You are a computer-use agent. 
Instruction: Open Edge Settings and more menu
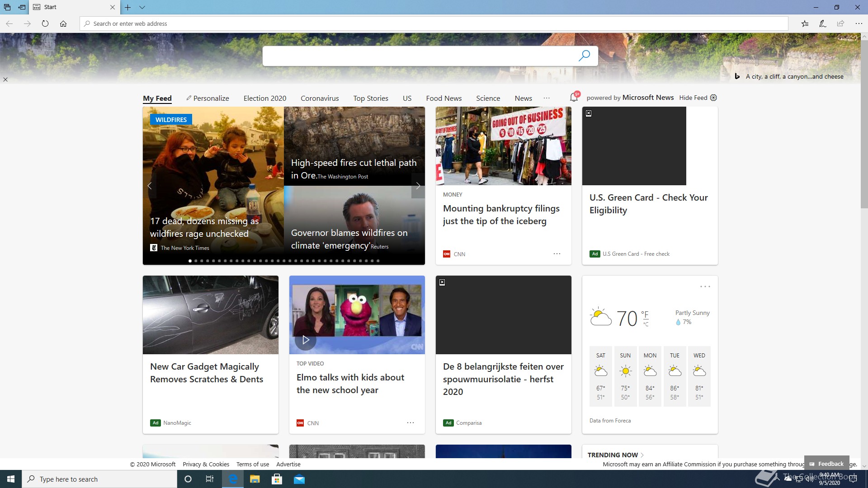pos(859,23)
